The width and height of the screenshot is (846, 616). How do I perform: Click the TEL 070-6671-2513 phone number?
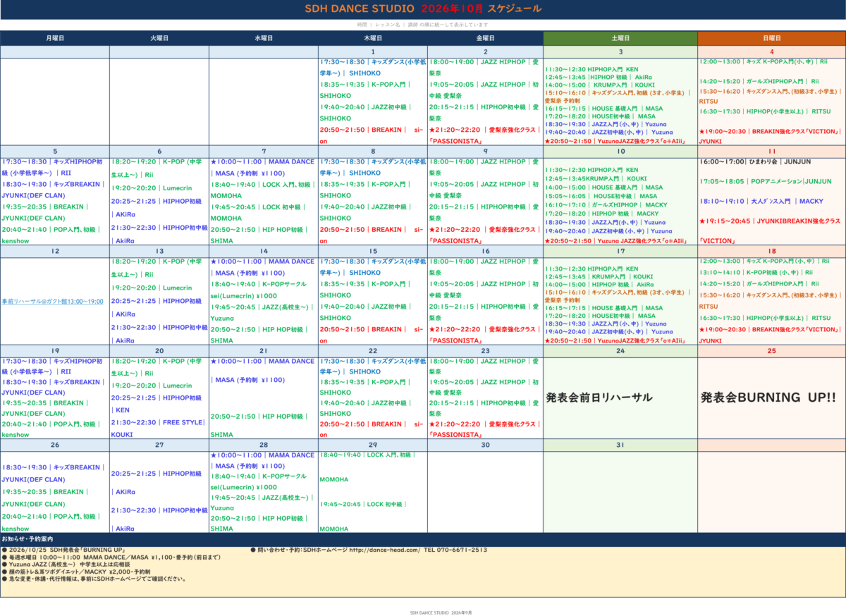[455, 550]
